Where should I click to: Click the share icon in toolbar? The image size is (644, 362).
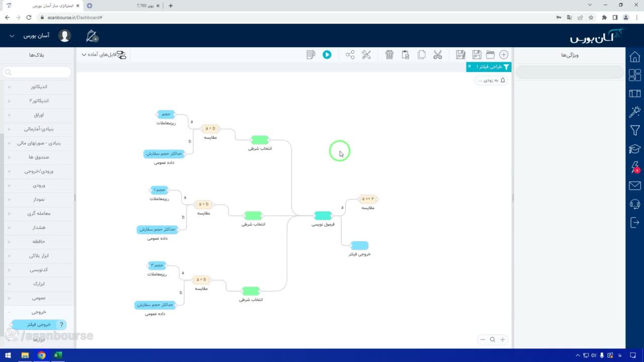pos(350,55)
